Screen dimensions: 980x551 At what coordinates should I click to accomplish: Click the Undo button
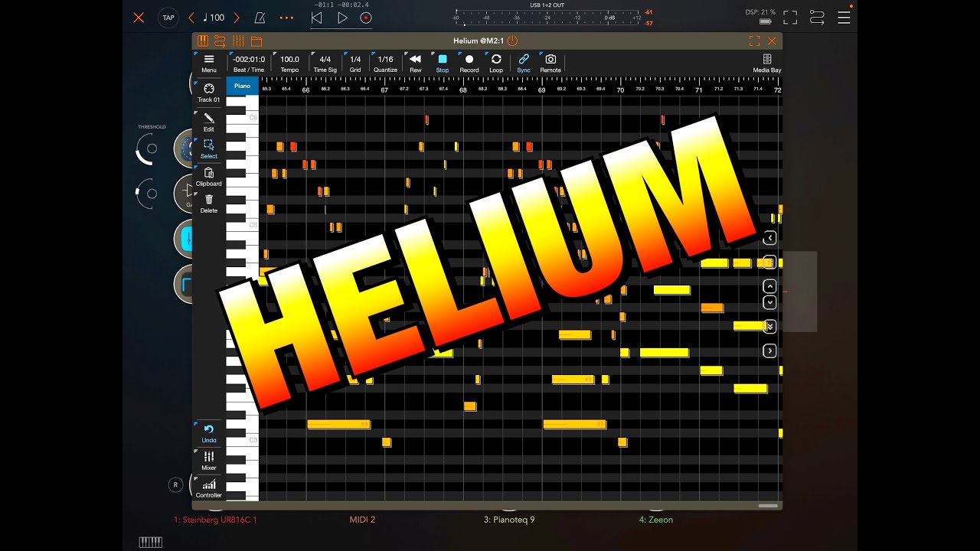point(209,434)
